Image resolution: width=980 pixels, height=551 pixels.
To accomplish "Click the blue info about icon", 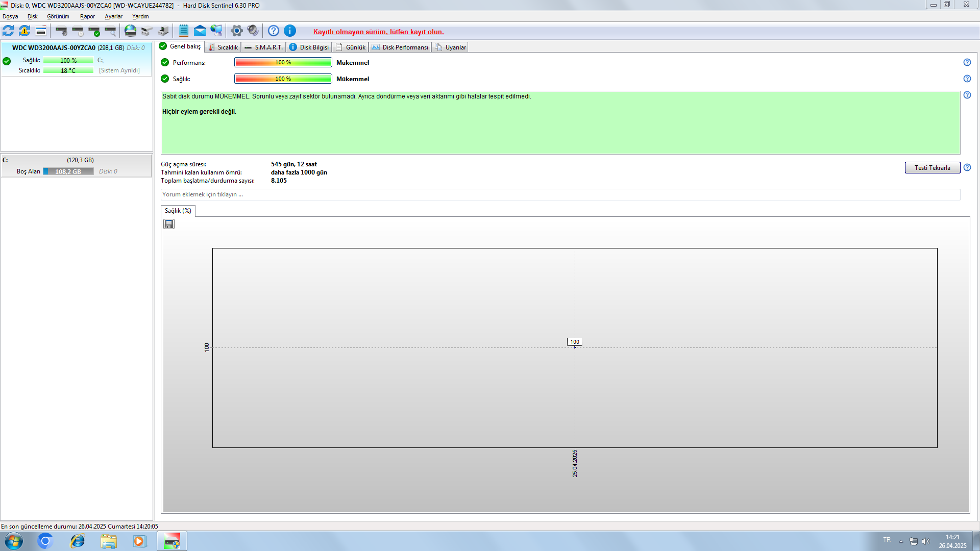I will pos(290,31).
